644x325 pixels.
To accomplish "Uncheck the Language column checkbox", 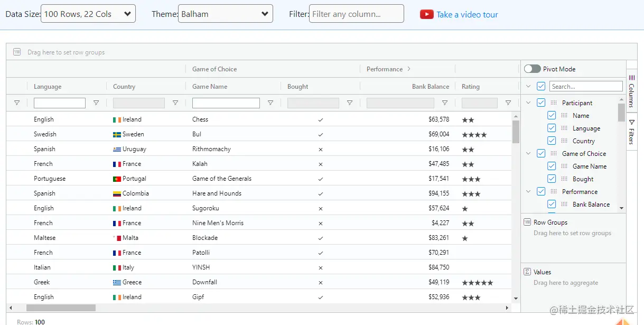I will 552,128.
